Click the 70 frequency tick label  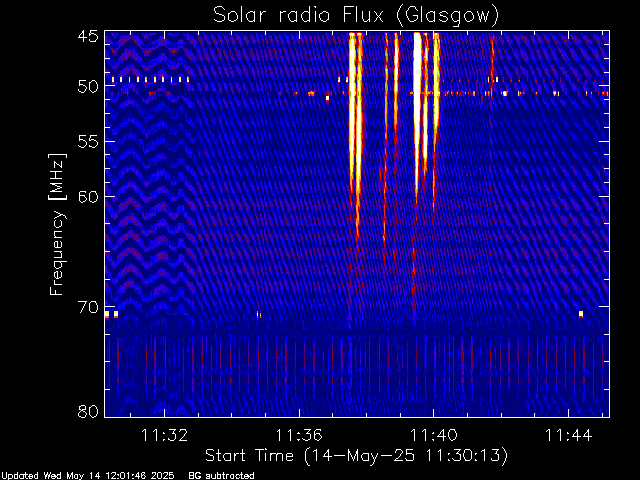coord(88,307)
